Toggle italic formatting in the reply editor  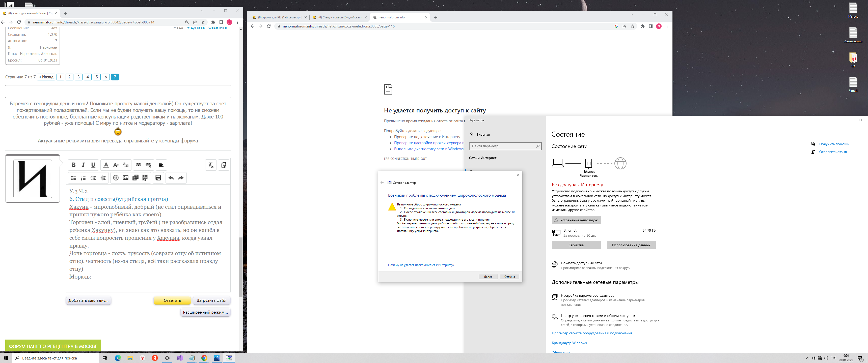coord(83,165)
